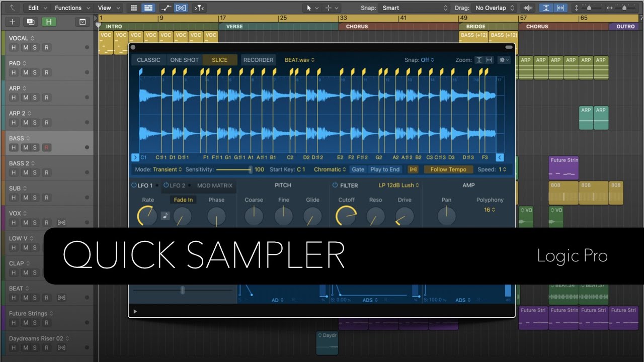Viewport: 644px width, 362px height.
Task: Solo the BASS 2 track
Action: [x=35, y=173]
